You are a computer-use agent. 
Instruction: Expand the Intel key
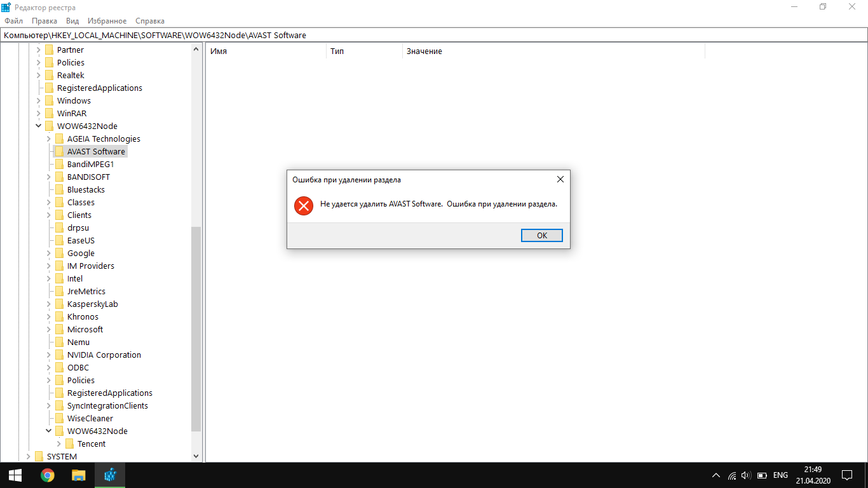pos(49,278)
